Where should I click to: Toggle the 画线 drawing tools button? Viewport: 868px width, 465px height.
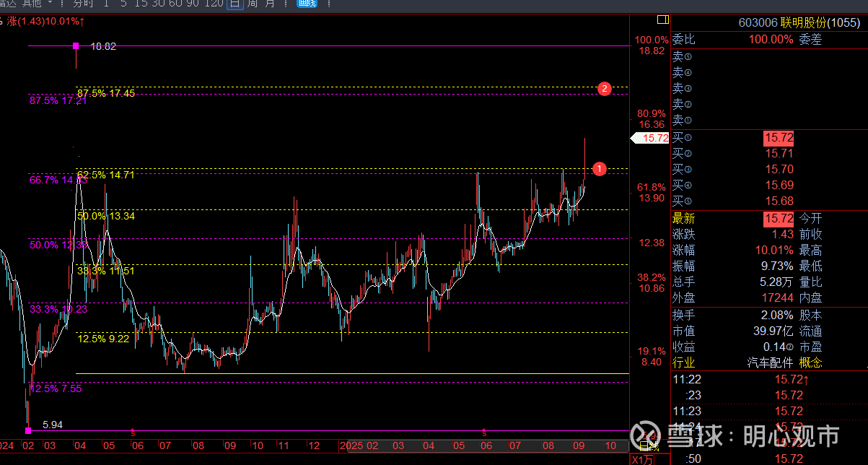pos(307,4)
